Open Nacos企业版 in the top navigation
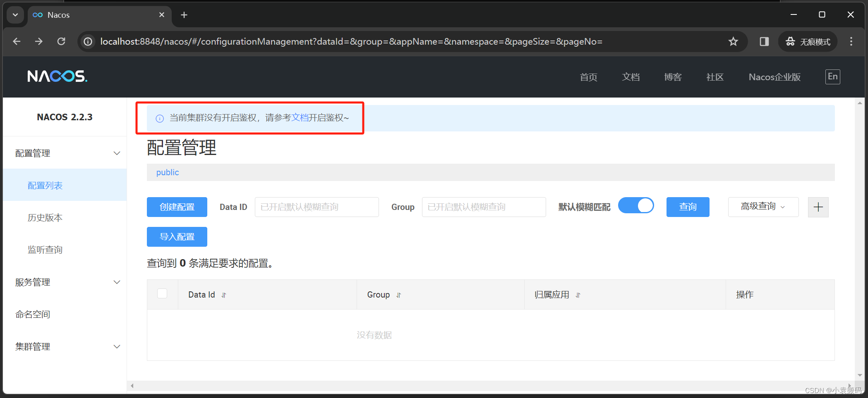 pos(774,77)
